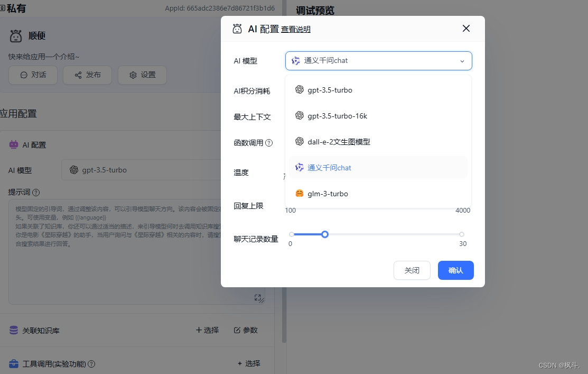
Task: Close the AI 配置 dialog with X
Action: click(466, 29)
